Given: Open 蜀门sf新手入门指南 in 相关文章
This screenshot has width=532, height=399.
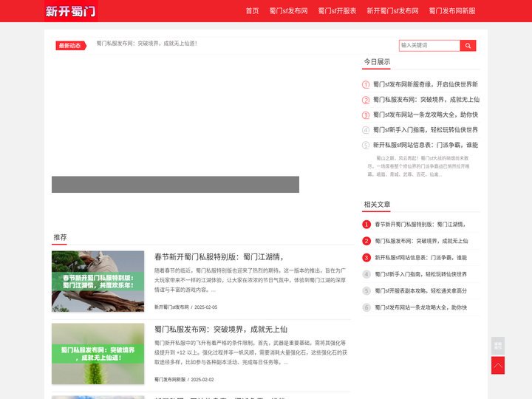Looking at the screenshot, I should point(420,274).
